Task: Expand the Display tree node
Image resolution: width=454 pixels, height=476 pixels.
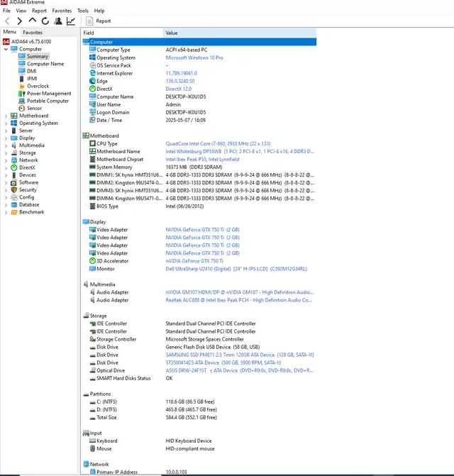Action: tap(6, 138)
